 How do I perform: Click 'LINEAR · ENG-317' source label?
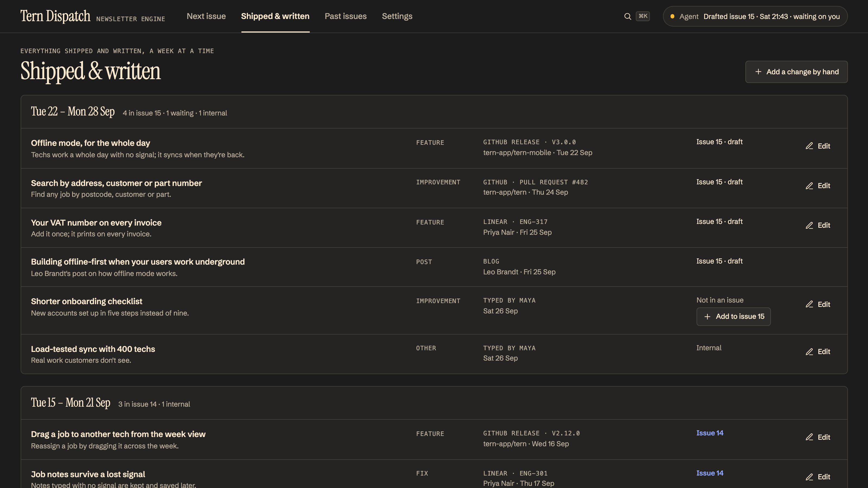(515, 222)
